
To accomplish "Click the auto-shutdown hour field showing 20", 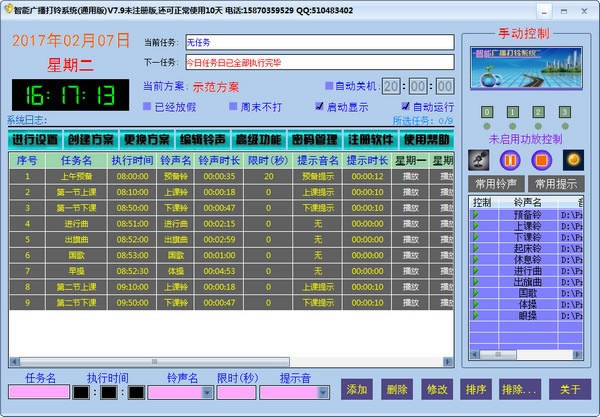I will click(x=393, y=87).
